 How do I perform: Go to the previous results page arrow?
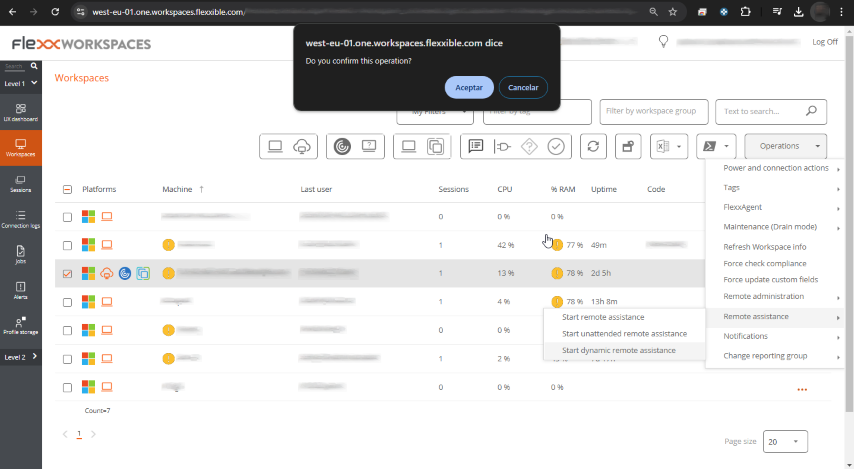65,434
